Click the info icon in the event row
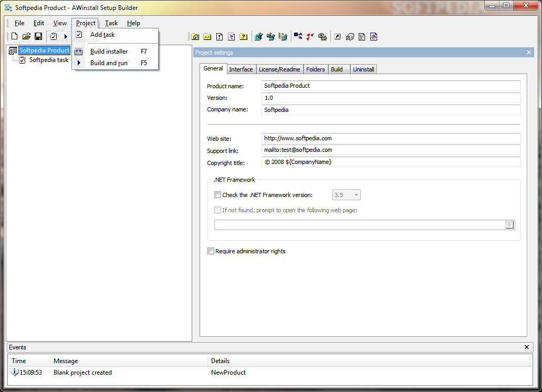 (x=15, y=372)
